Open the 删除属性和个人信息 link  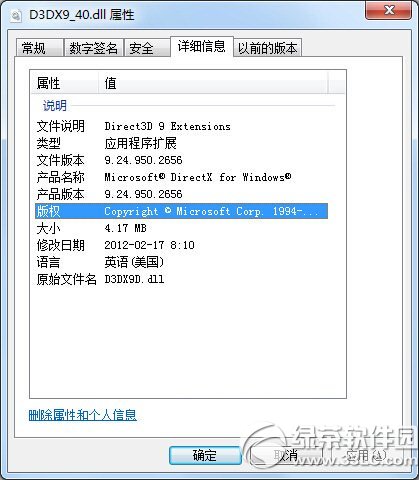pyautogui.click(x=83, y=415)
